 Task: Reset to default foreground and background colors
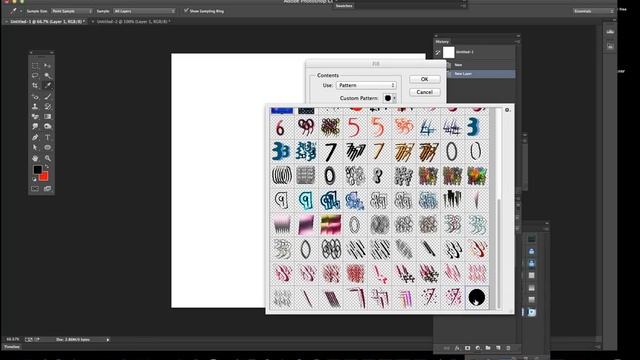pos(34,179)
